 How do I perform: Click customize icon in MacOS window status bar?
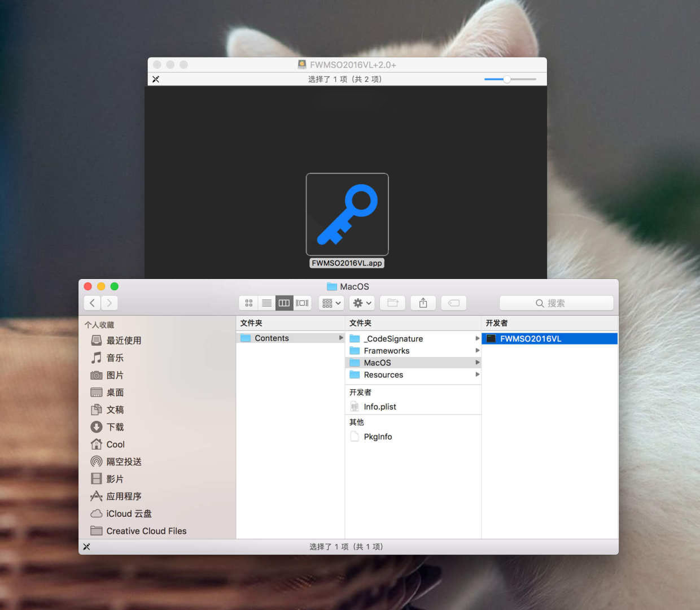pyautogui.click(x=86, y=547)
